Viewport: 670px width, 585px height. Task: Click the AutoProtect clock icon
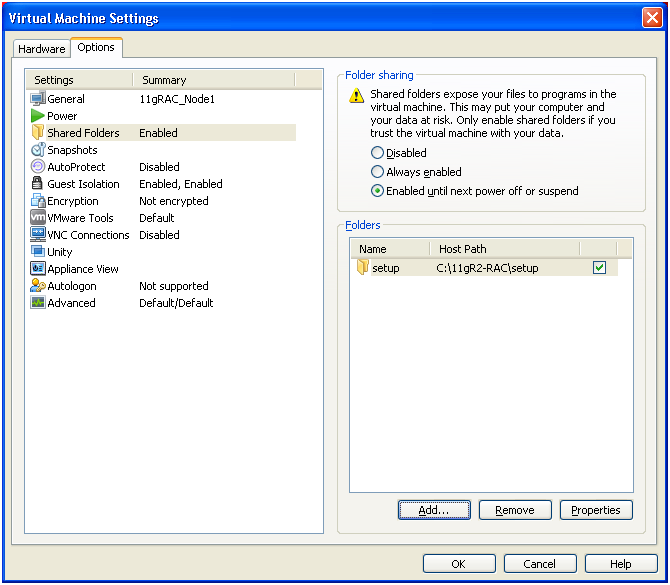pyautogui.click(x=38, y=167)
